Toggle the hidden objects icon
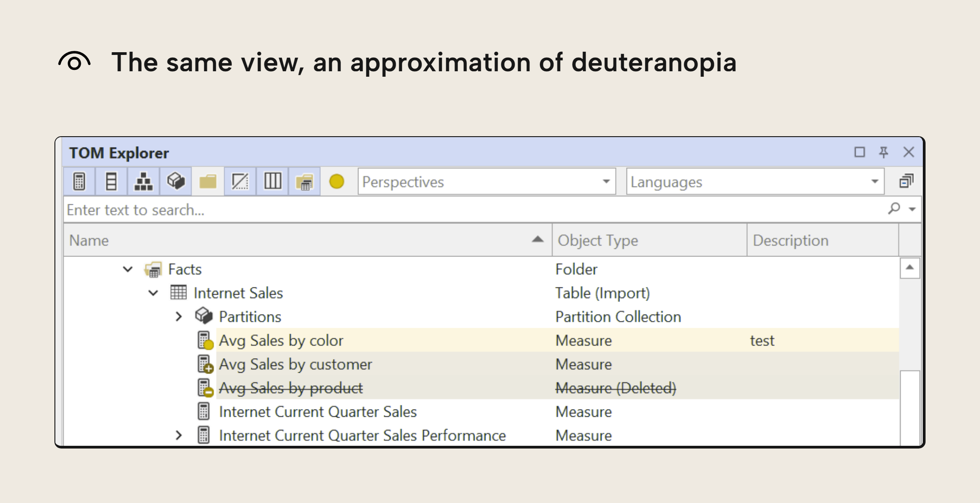Viewport: 980px width, 503px height. tap(240, 182)
